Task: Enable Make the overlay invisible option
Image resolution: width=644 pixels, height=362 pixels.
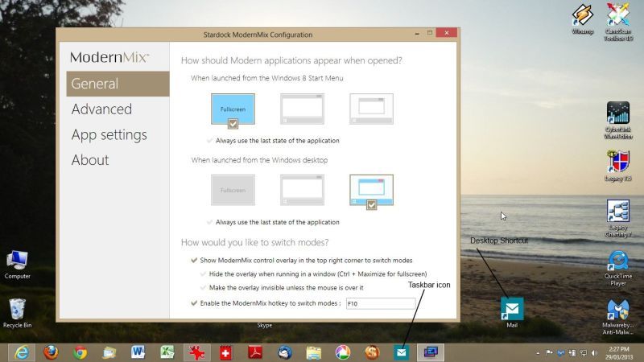Action: [203, 288]
